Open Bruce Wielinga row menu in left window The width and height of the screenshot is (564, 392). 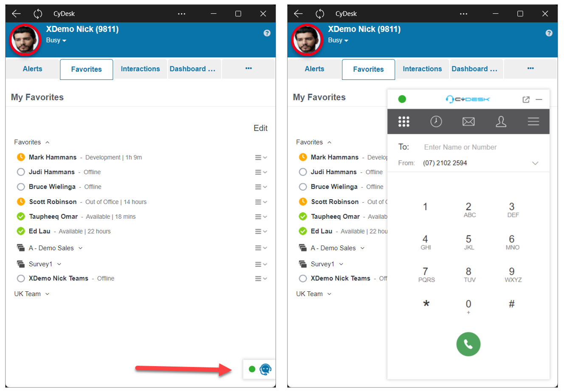tap(261, 187)
